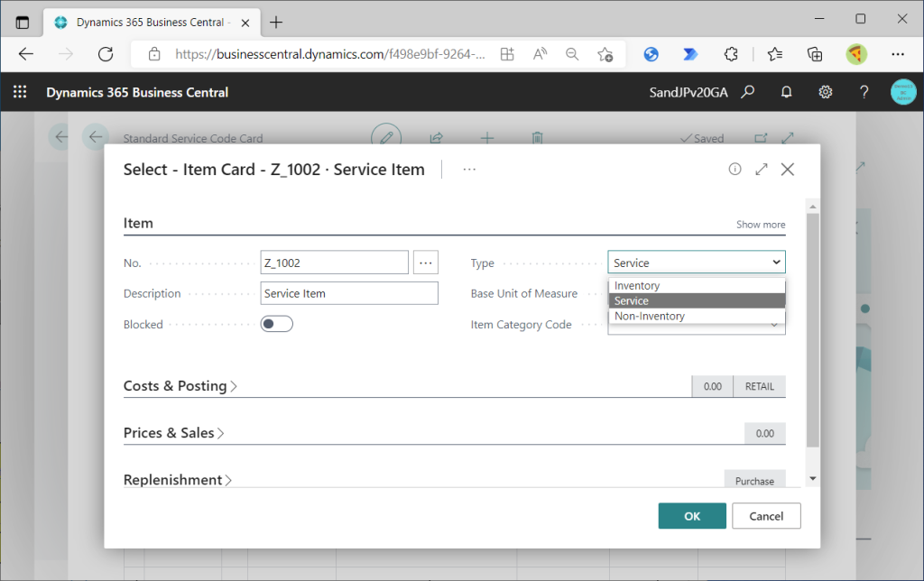Click the info icon in the dialog header
Viewport: 924px width, 581px height.
pyautogui.click(x=735, y=169)
